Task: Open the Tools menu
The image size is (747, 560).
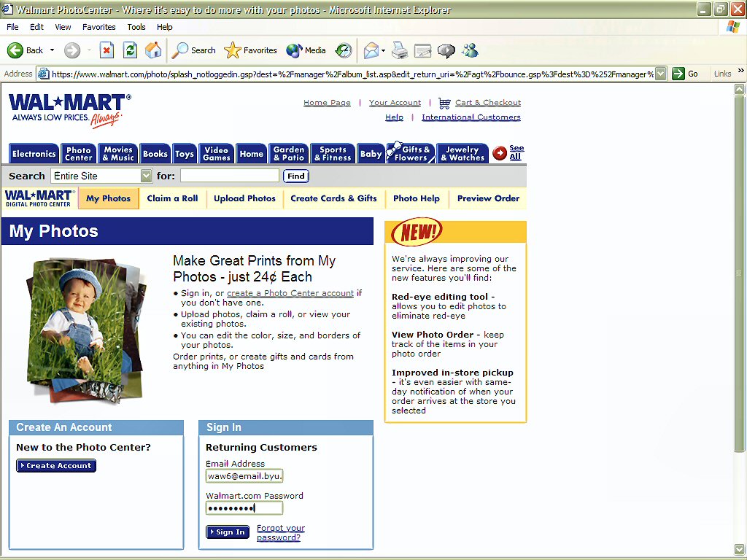Action: click(136, 27)
